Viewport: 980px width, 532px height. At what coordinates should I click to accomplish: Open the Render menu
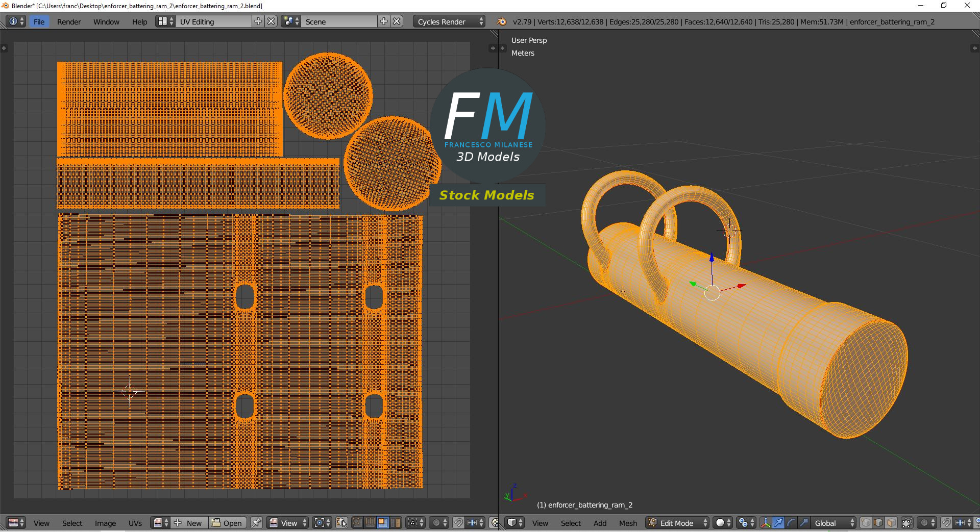point(69,21)
